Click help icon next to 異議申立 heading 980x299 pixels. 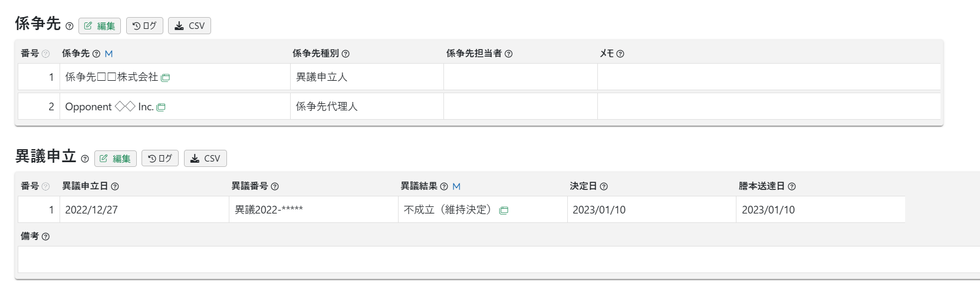(85, 159)
